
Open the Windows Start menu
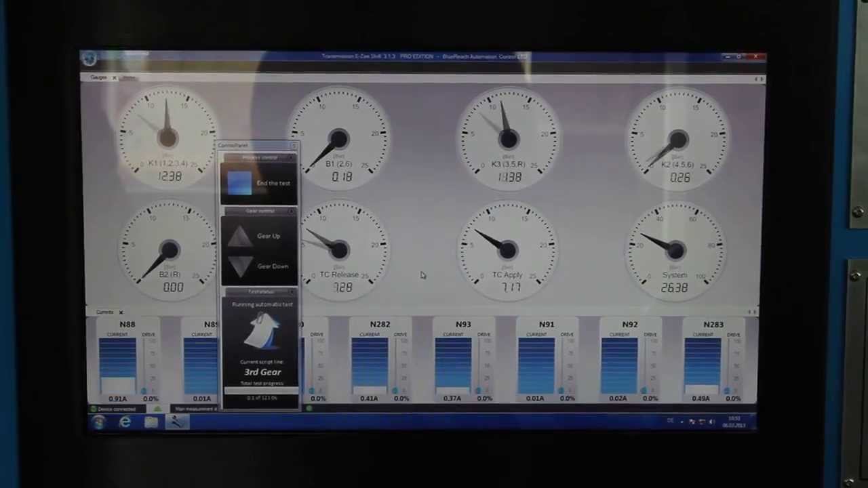point(99,423)
